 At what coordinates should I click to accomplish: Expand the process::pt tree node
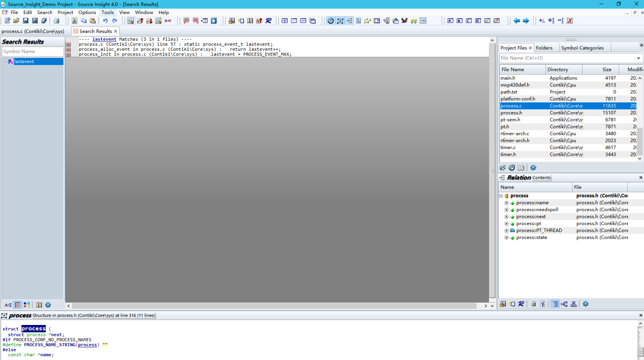pyautogui.click(x=506, y=224)
